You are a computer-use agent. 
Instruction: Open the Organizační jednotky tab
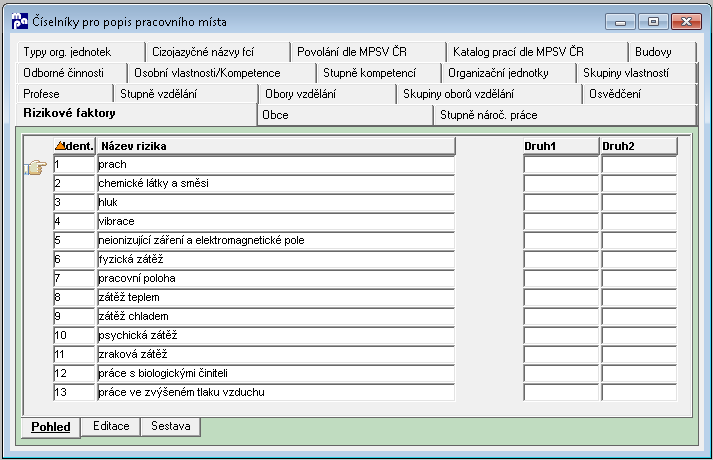click(509, 73)
